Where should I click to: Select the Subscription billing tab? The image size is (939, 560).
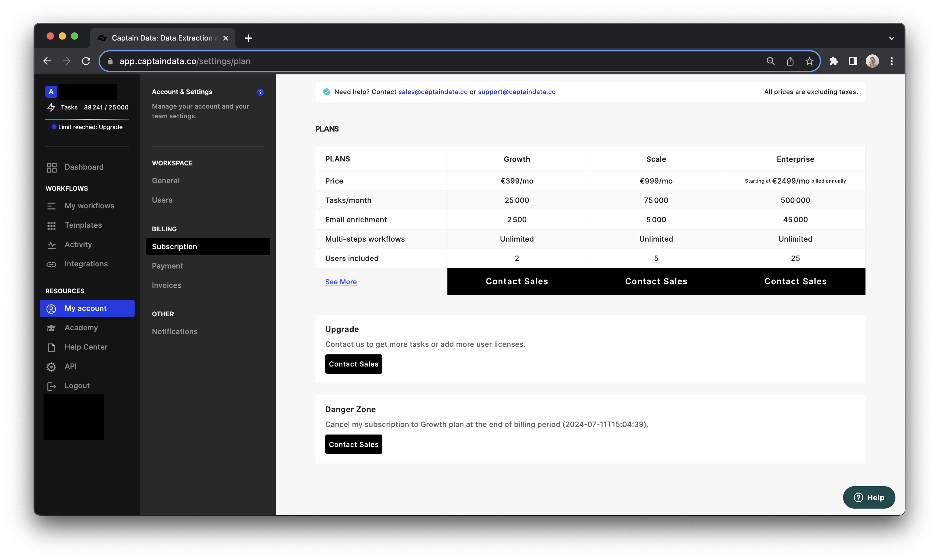(x=208, y=246)
